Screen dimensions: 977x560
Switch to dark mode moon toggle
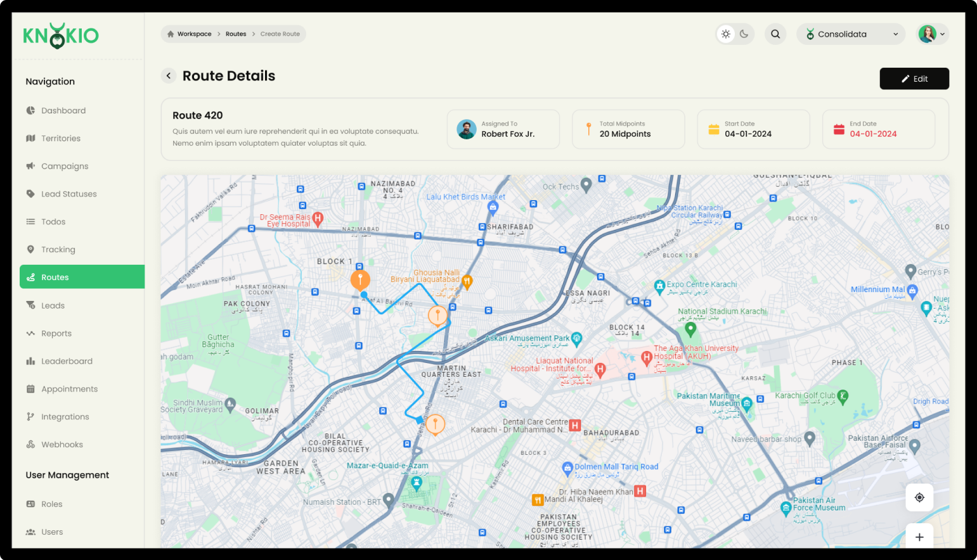tap(744, 34)
